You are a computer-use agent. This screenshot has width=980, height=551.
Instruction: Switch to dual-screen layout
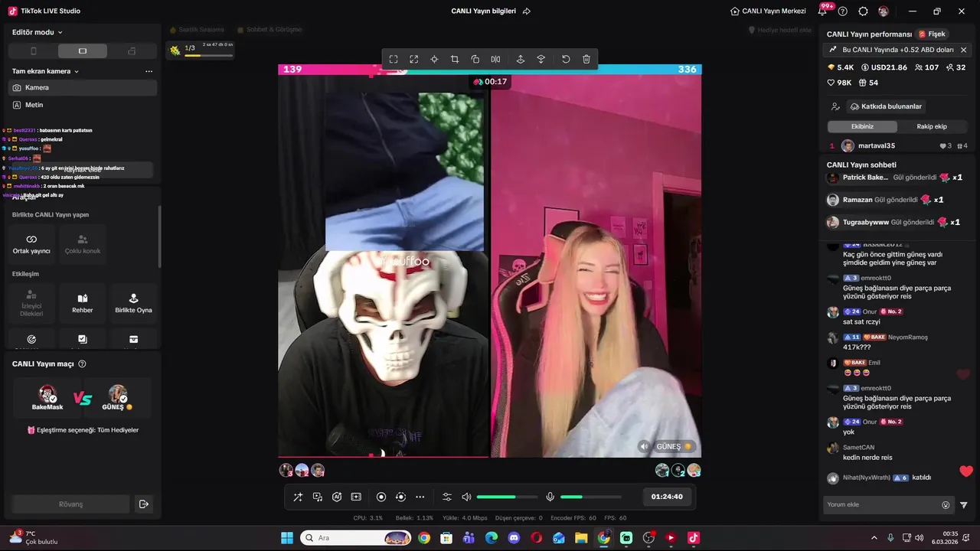[x=132, y=51]
